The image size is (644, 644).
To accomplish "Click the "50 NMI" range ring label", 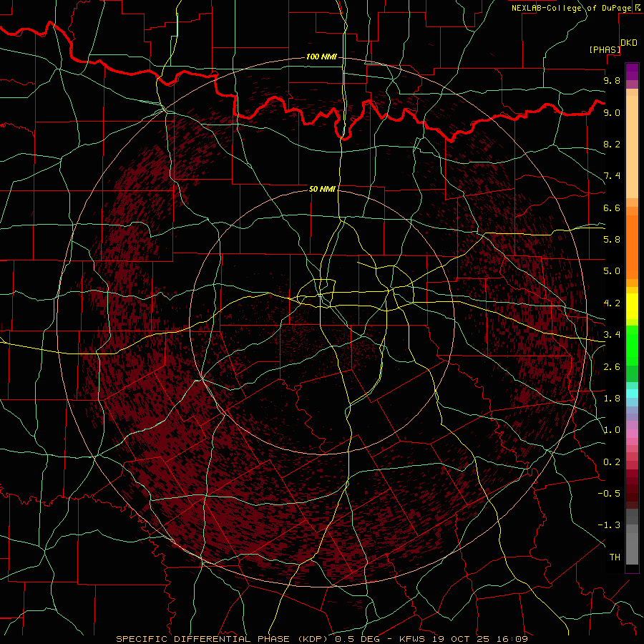I will pos(322,189).
